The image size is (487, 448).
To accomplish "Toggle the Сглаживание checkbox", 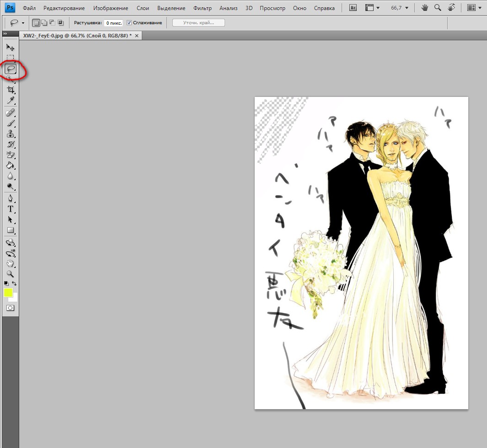I will (x=129, y=23).
